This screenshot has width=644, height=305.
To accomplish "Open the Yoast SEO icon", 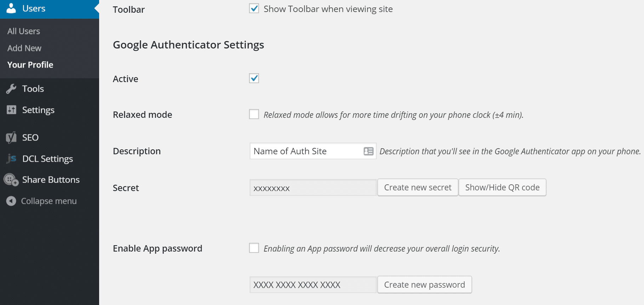I will pyautogui.click(x=11, y=137).
